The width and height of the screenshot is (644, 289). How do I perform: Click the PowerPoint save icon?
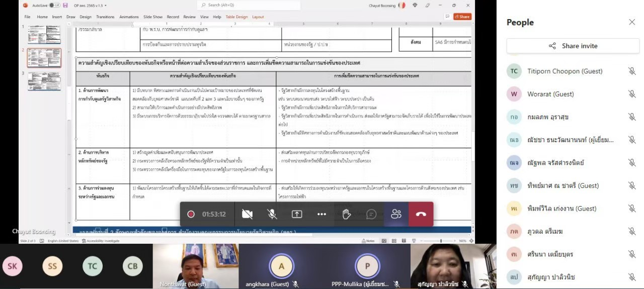pyautogui.click(x=65, y=5)
